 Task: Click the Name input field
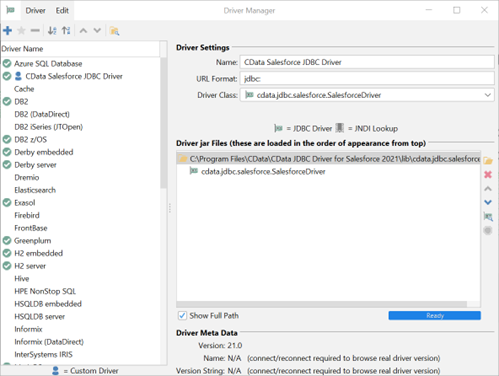coord(367,62)
